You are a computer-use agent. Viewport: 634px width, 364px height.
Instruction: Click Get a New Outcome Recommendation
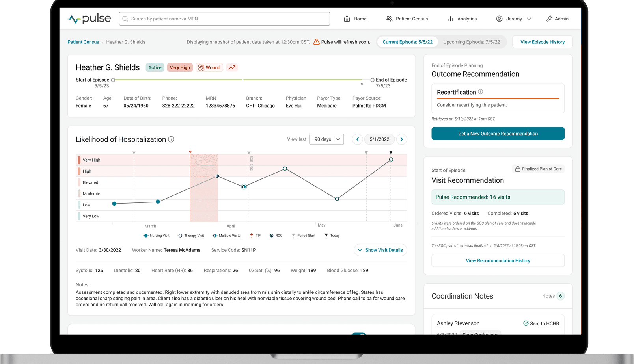pyautogui.click(x=498, y=134)
